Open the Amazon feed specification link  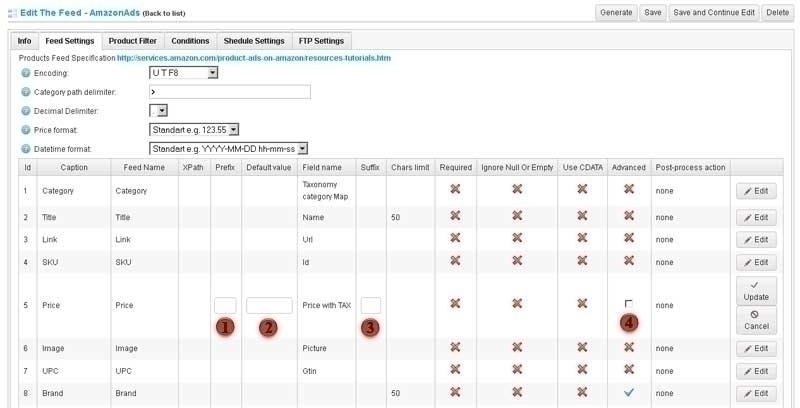(254, 58)
